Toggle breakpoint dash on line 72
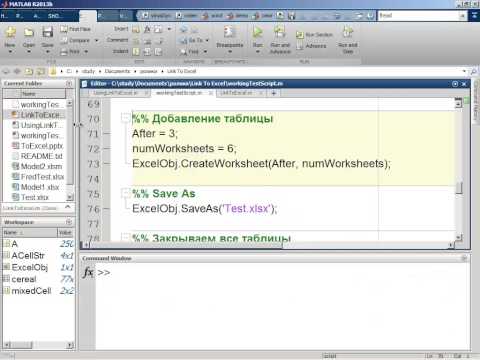480x360 pixels. 106,149
